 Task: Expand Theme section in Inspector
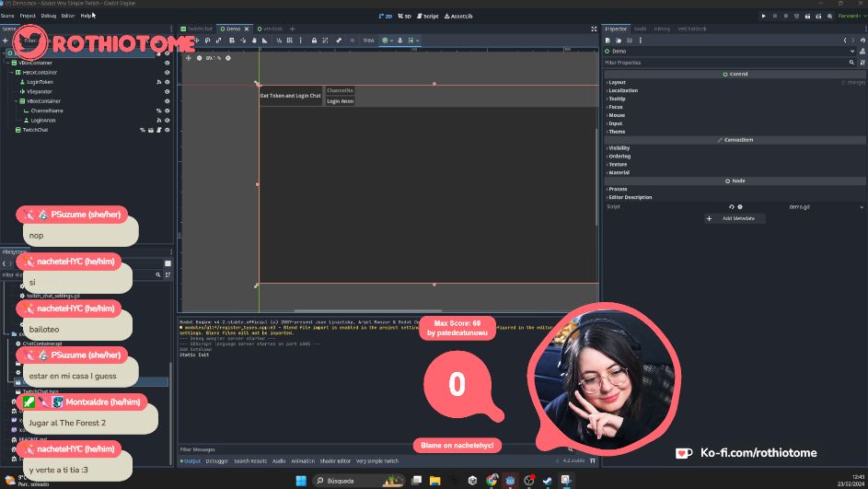tap(616, 132)
